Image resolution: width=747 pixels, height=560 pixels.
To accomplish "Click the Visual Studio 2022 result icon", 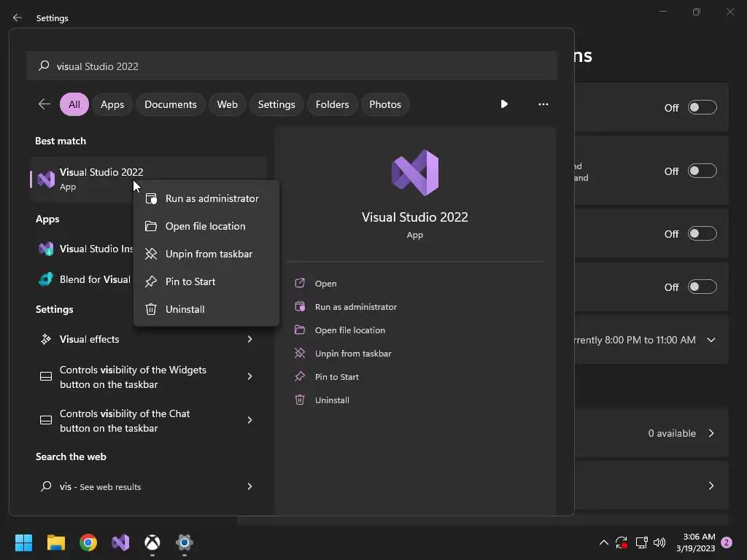I will pos(46,179).
